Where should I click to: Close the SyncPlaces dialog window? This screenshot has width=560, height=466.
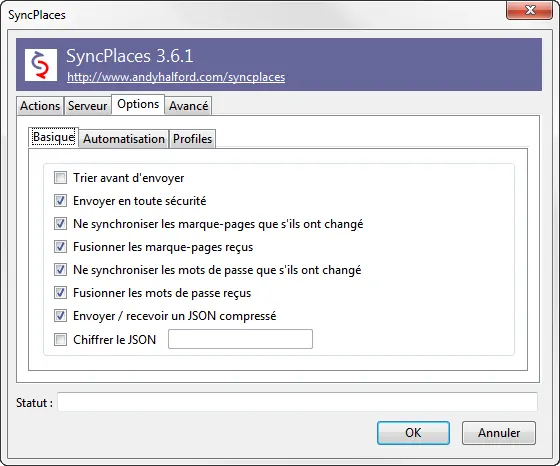(530, 10)
